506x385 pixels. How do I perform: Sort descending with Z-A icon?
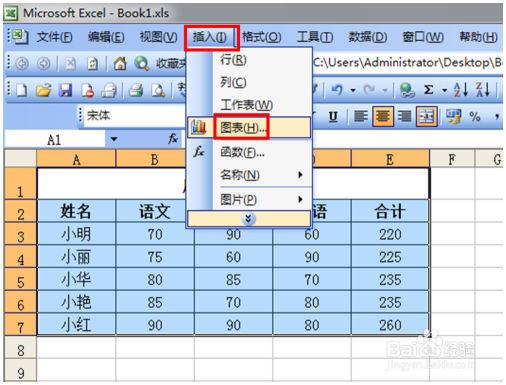pos(483,89)
